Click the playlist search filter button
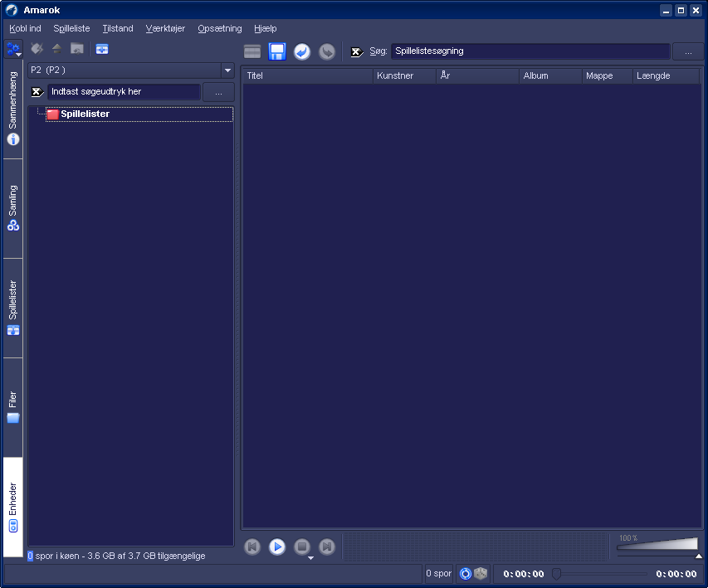This screenshot has width=708, height=588. coord(688,52)
